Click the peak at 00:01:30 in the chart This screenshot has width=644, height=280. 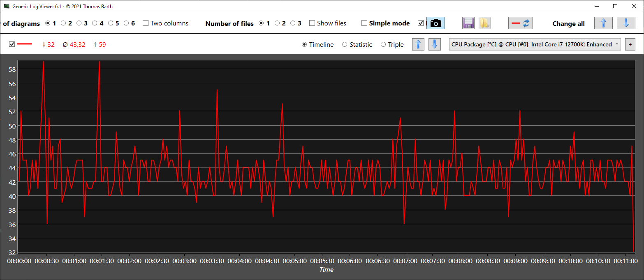[99, 62]
